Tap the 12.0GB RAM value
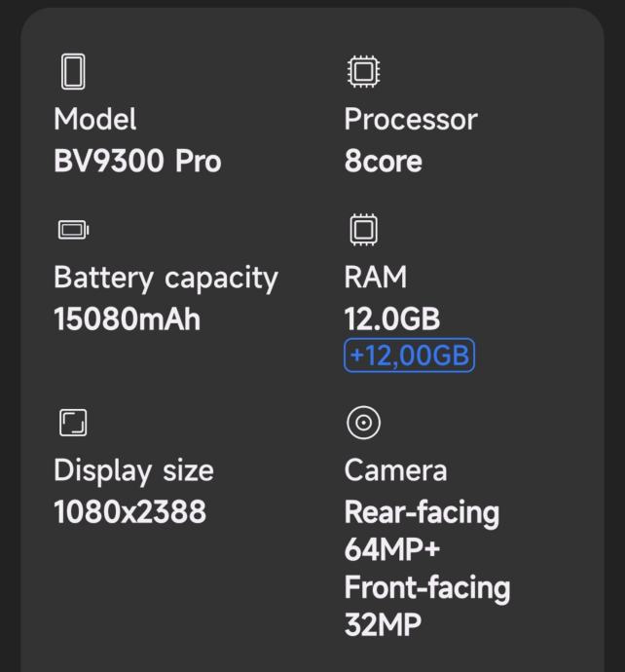Image resolution: width=625 pixels, height=672 pixels. coord(392,318)
